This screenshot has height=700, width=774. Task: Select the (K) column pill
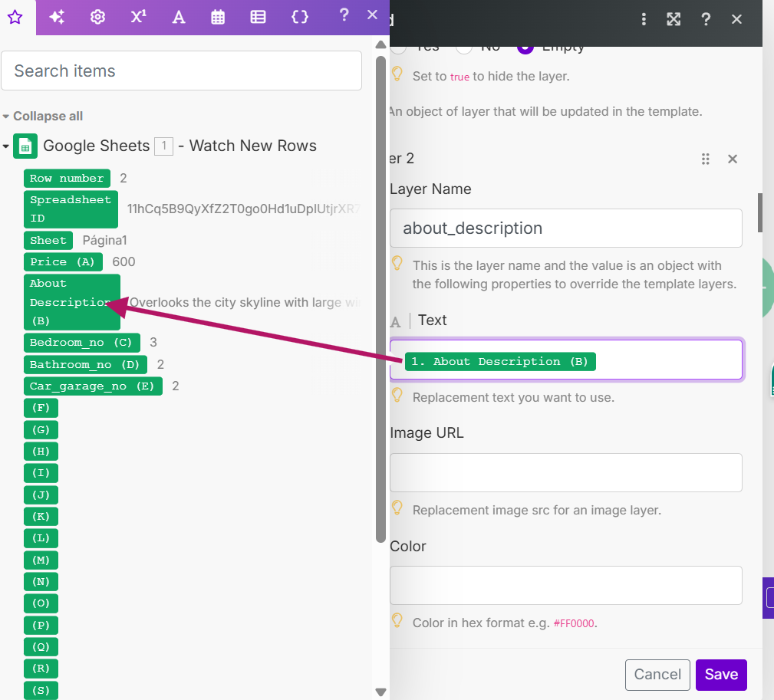41,517
